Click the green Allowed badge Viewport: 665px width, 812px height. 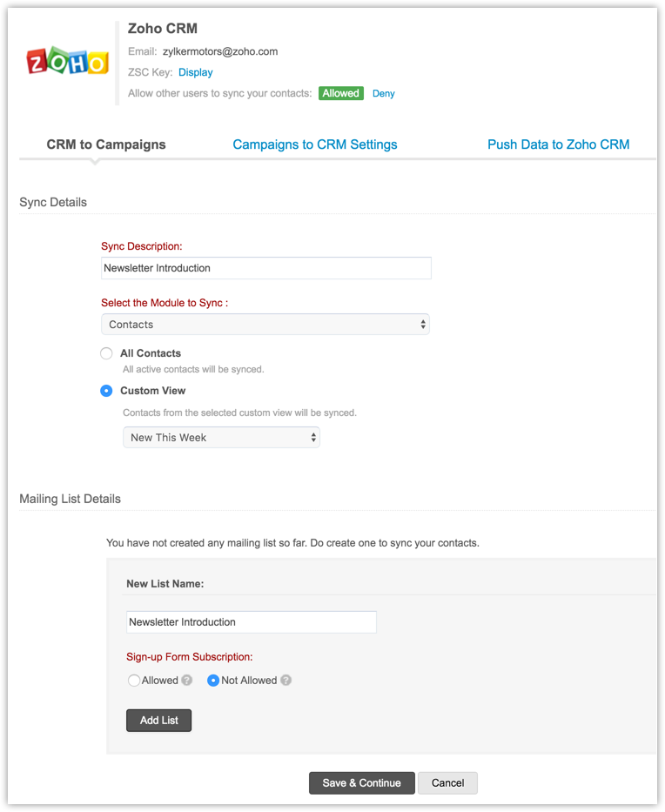coord(340,93)
